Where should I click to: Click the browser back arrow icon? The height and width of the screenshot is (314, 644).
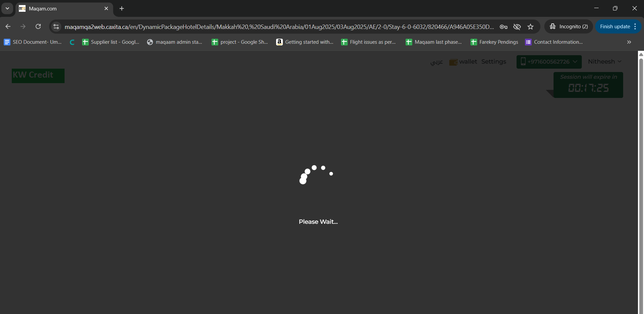pyautogui.click(x=8, y=27)
